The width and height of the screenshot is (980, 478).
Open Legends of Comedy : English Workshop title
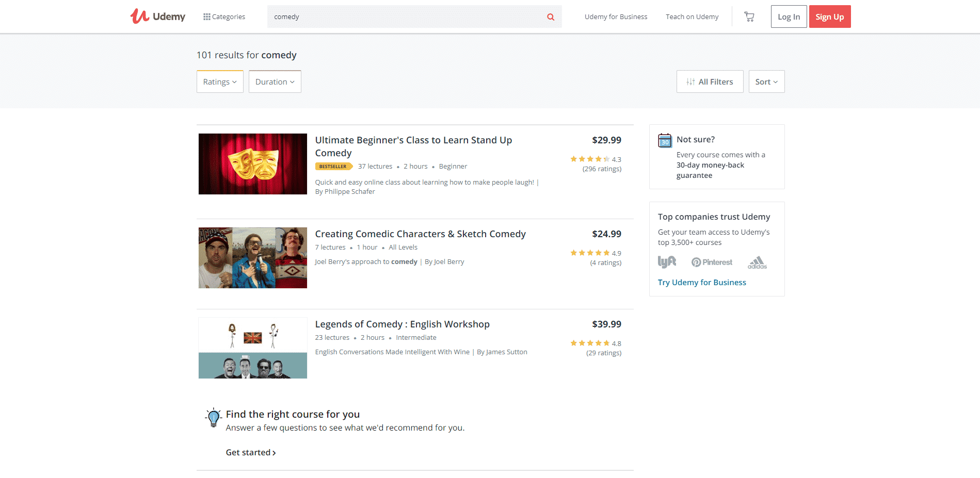click(x=402, y=324)
